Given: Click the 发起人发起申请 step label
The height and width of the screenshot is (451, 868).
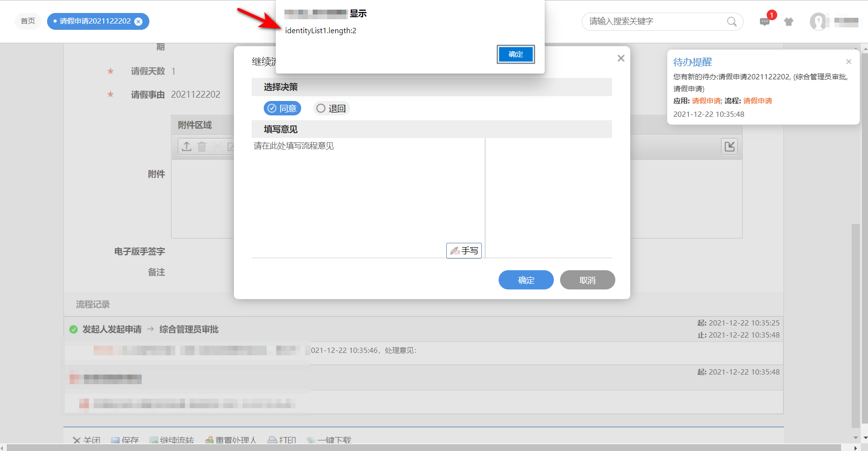Looking at the screenshot, I should 112,329.
